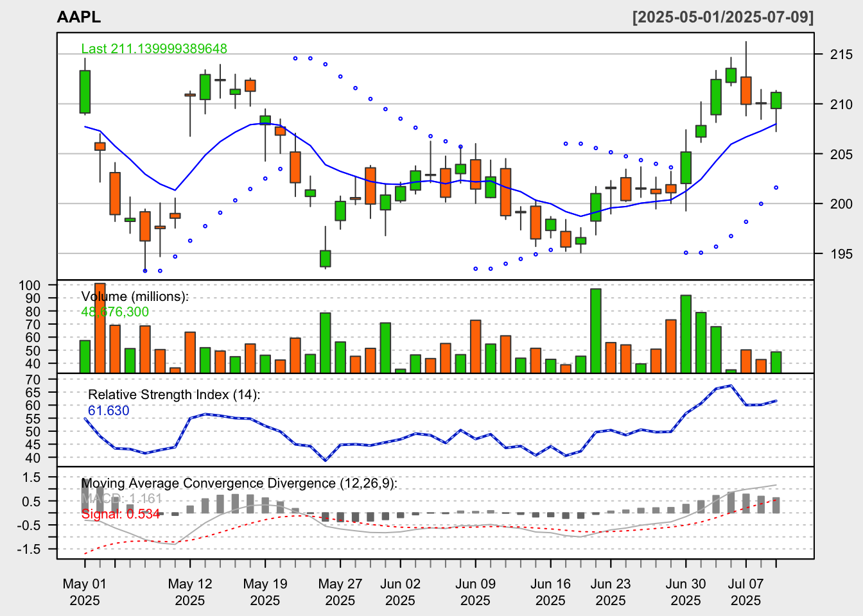
Task: Click the 205 price axis label
Action: click(x=841, y=154)
